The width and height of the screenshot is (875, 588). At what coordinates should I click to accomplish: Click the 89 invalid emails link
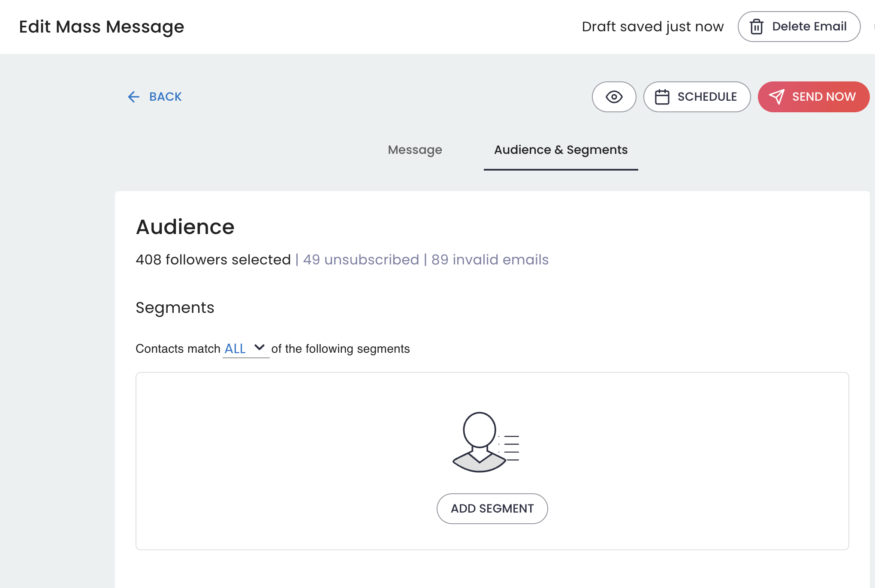490,260
